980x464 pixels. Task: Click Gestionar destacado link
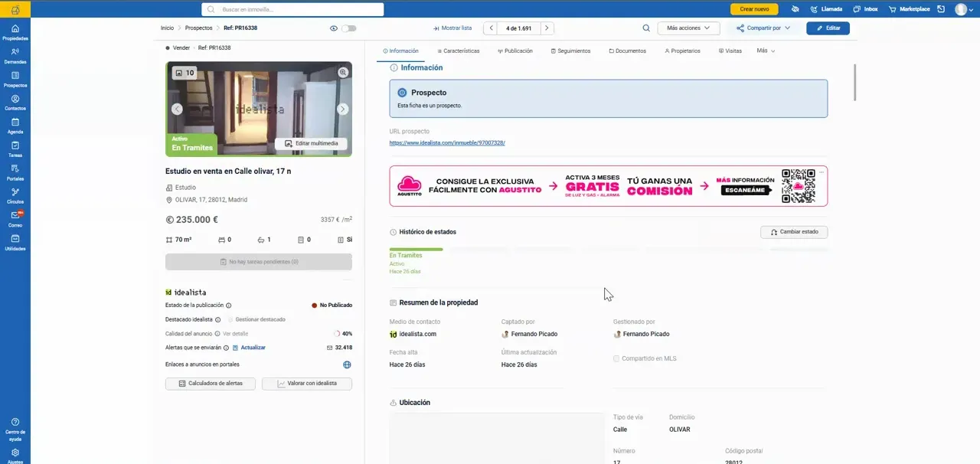pos(260,319)
